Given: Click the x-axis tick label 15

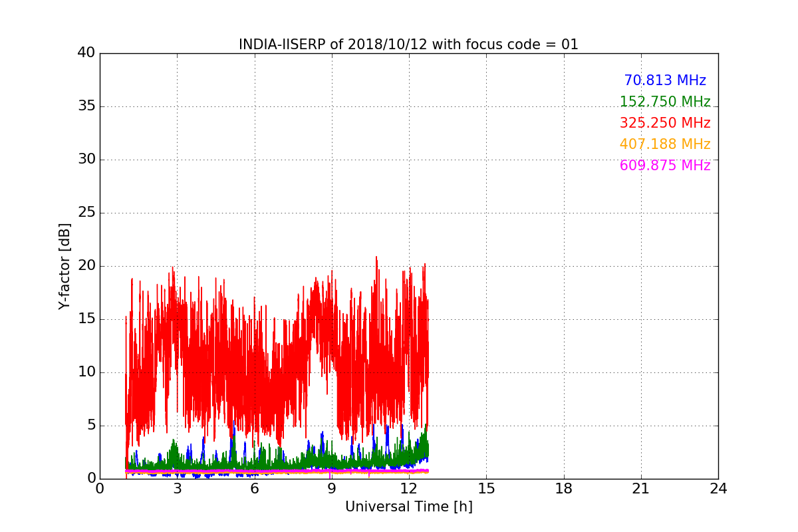Looking at the screenshot, I should (486, 488).
